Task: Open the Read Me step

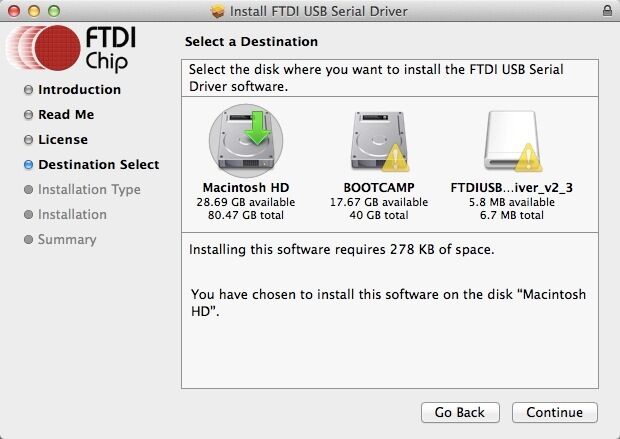Action: [x=66, y=115]
